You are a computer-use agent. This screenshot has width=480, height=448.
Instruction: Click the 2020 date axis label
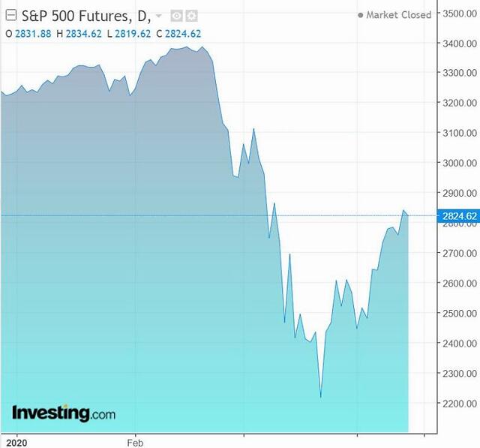pyautogui.click(x=16, y=443)
